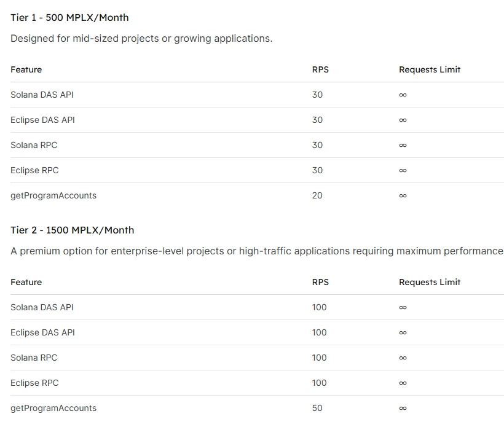504x427 pixels.
Task: Select Solana DAS API in Tier 2 table
Action: coord(42,307)
